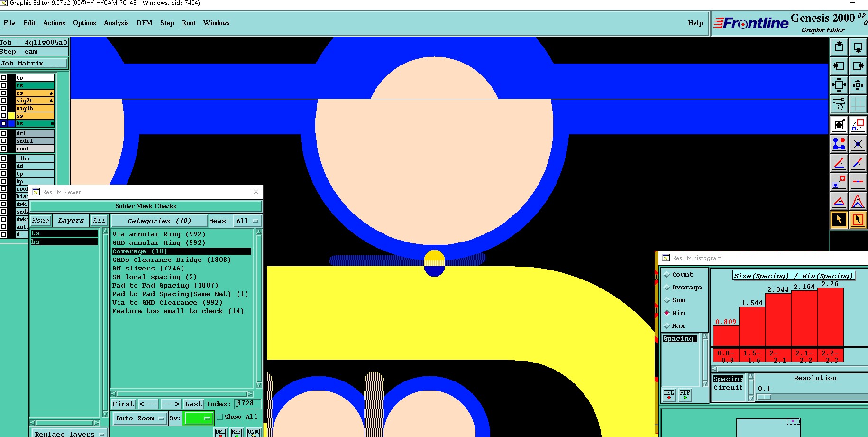Select the Sum radio option
This screenshot has height=437, width=868.
pyautogui.click(x=667, y=300)
